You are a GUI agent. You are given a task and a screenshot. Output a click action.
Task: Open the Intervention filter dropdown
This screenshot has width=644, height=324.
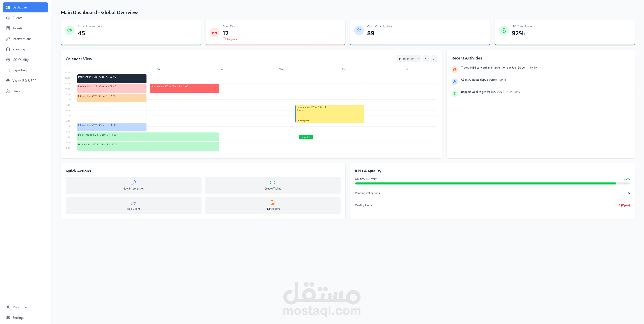(409, 59)
